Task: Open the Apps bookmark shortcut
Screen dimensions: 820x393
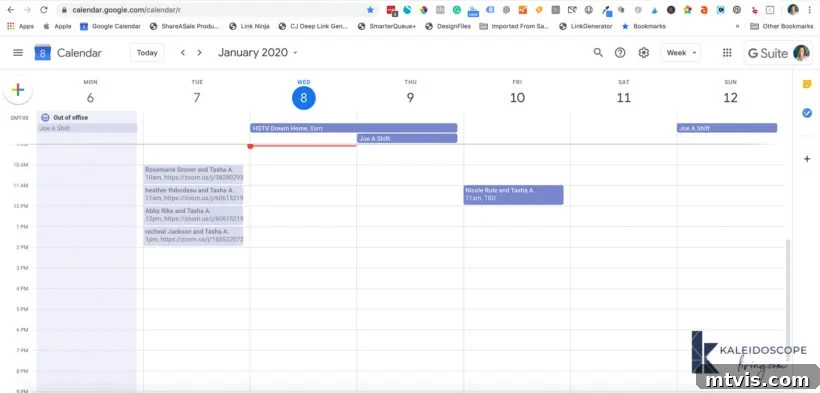Action: click(x=20, y=26)
